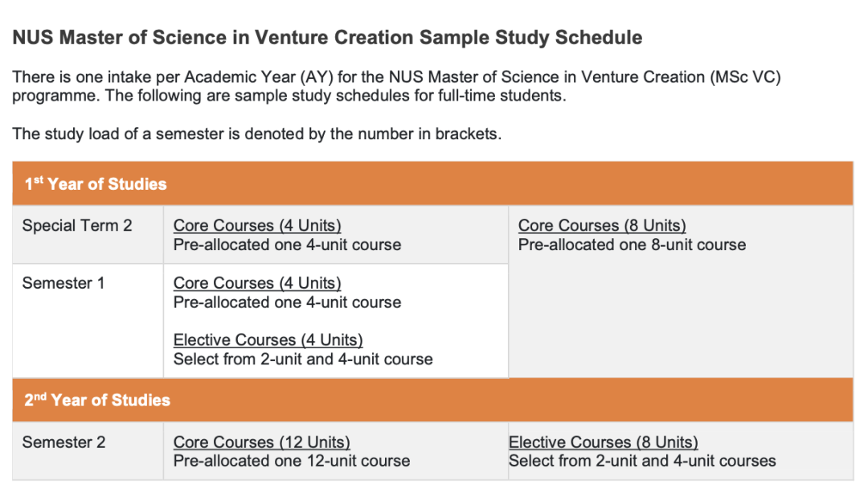
Task: Open the Elective Courses (4 Units) link
Action: coord(268,340)
